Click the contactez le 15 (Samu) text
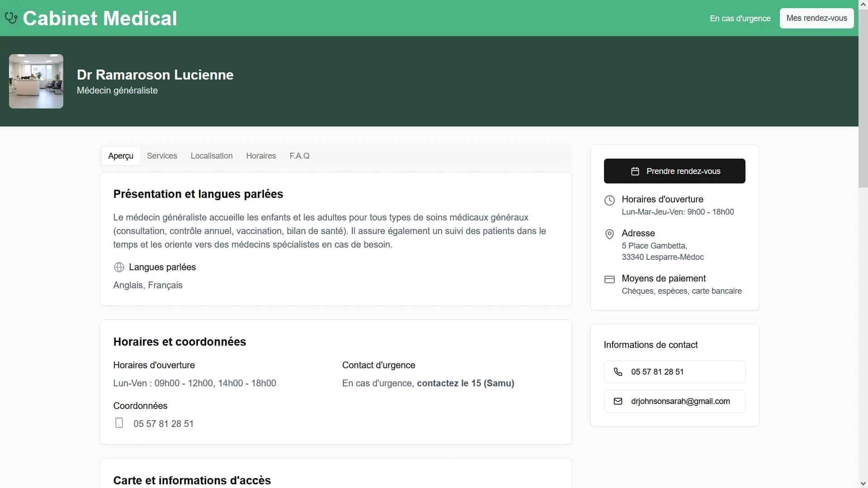Viewport: 868px width, 488px height. click(466, 383)
